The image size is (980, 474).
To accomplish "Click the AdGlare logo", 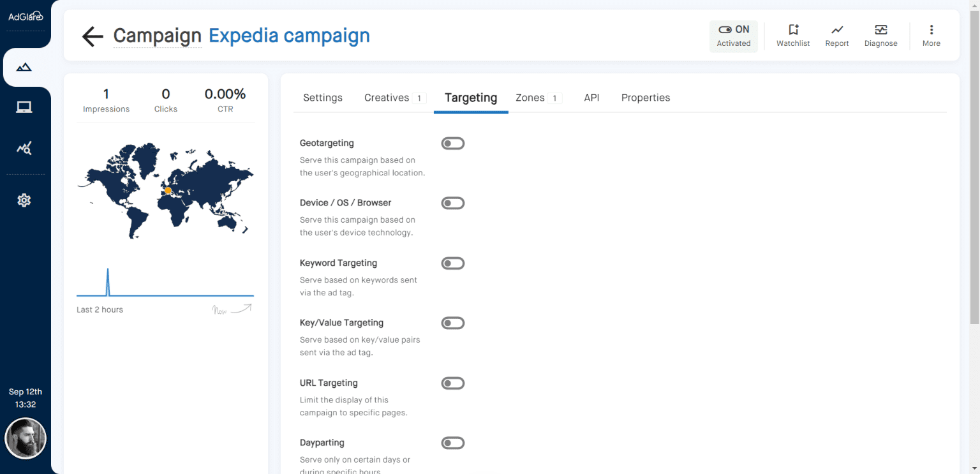I will point(26,16).
